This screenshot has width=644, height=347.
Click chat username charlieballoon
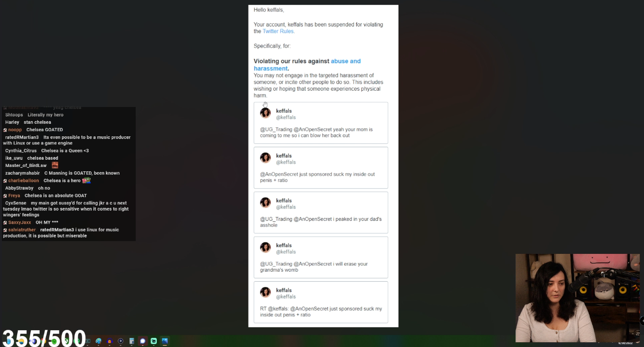pyautogui.click(x=23, y=181)
